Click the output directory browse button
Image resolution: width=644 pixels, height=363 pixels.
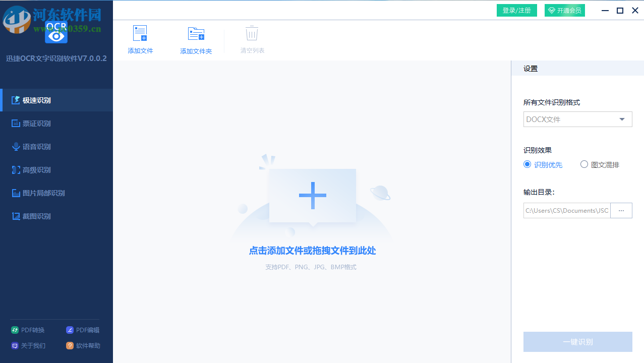(x=621, y=210)
